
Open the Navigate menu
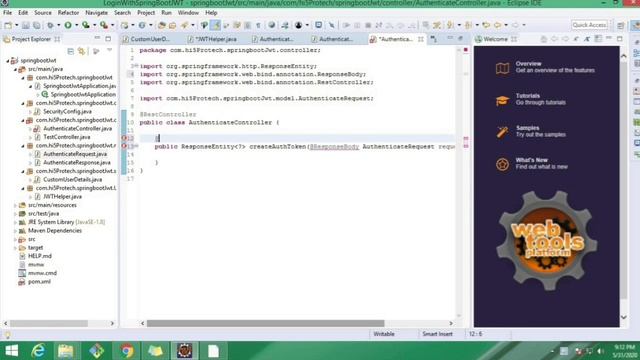96,13
